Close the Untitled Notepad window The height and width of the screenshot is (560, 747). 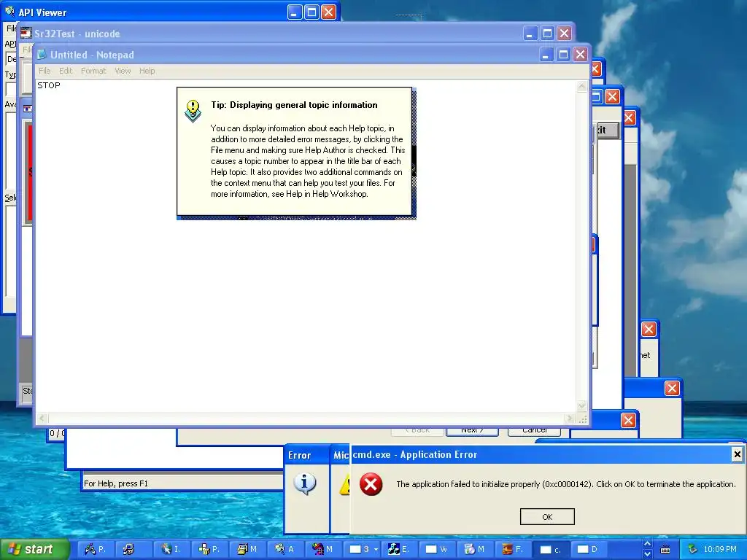pyautogui.click(x=580, y=54)
